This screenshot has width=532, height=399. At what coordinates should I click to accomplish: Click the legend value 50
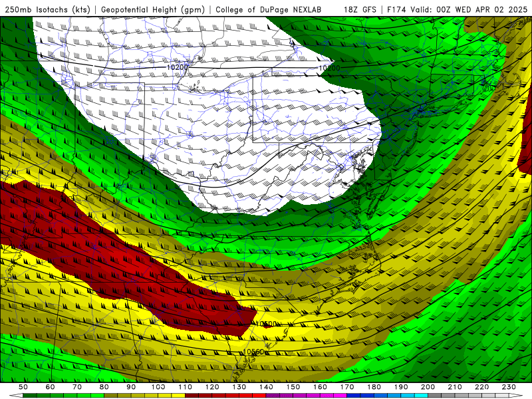(x=23, y=387)
